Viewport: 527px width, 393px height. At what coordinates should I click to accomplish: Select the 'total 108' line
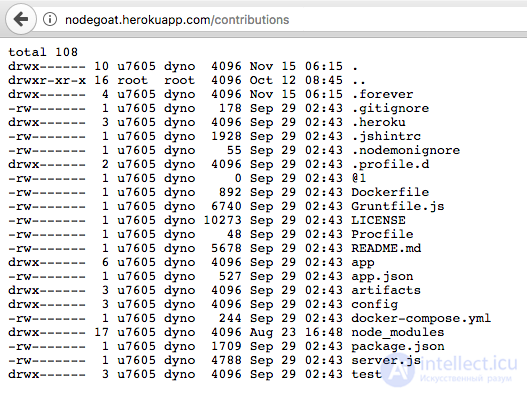pyautogui.click(x=43, y=52)
